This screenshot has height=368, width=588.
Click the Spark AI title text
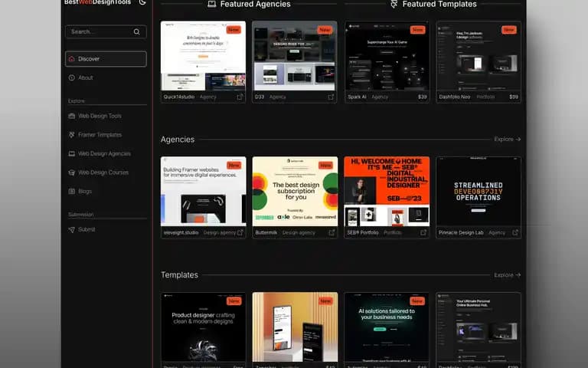click(357, 97)
